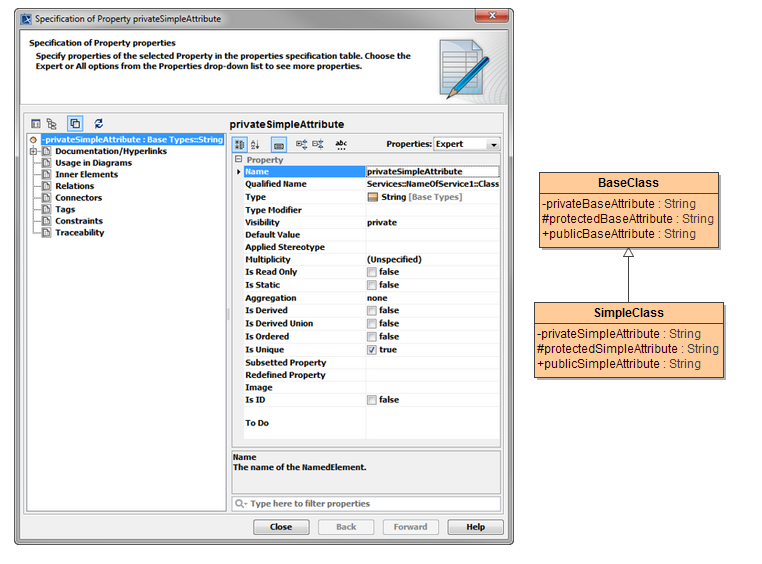The height and width of the screenshot is (564, 762).
Task: Select the Traceability tree item
Action: pos(80,233)
